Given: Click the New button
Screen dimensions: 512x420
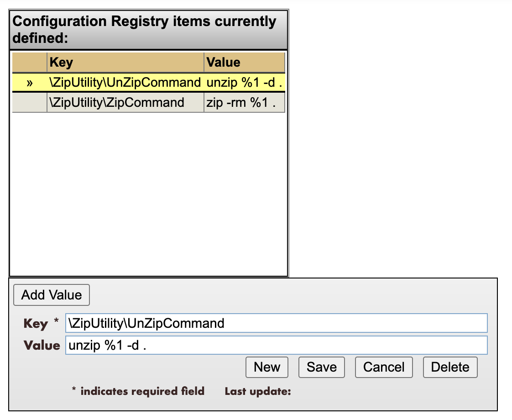Looking at the screenshot, I should point(267,367).
